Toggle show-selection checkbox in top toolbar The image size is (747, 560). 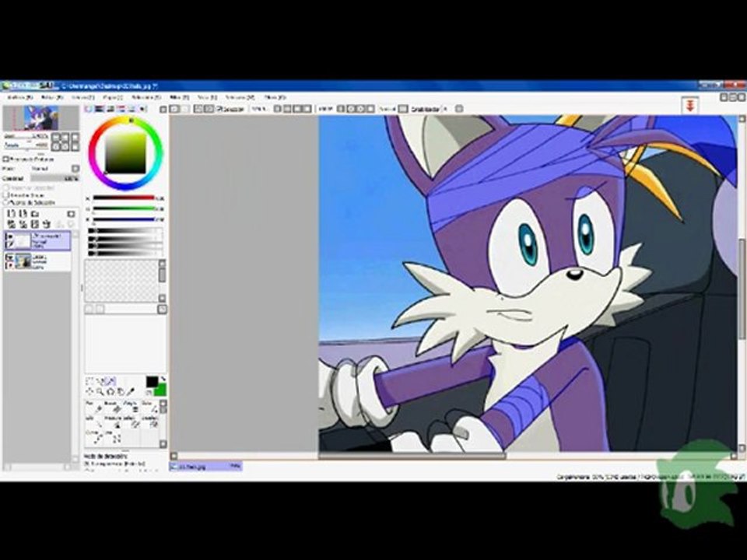tap(219, 109)
